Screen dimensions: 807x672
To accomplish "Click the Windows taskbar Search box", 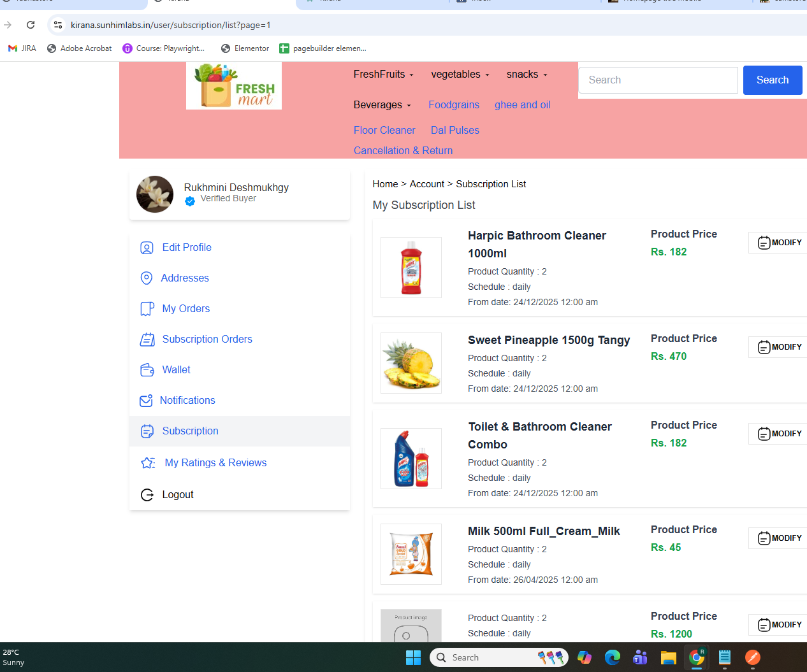I will pyautogui.click(x=498, y=657).
